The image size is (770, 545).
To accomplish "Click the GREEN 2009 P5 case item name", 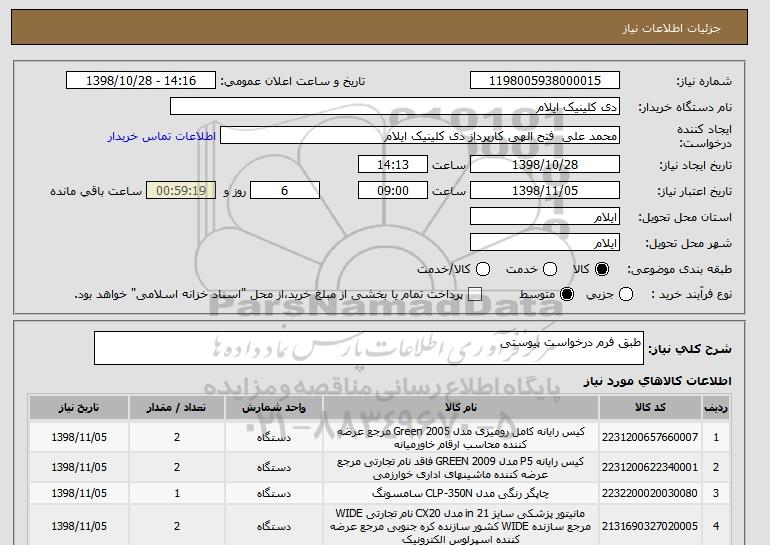I will click(461, 467).
